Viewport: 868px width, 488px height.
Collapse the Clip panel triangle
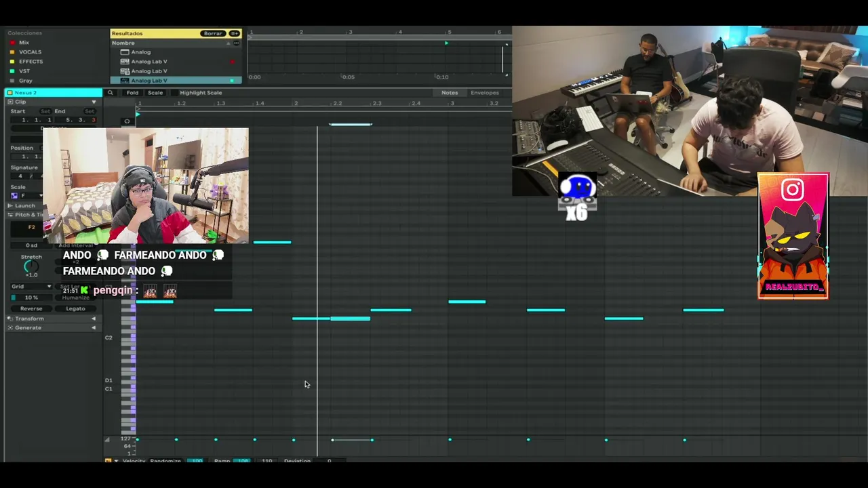tap(94, 102)
